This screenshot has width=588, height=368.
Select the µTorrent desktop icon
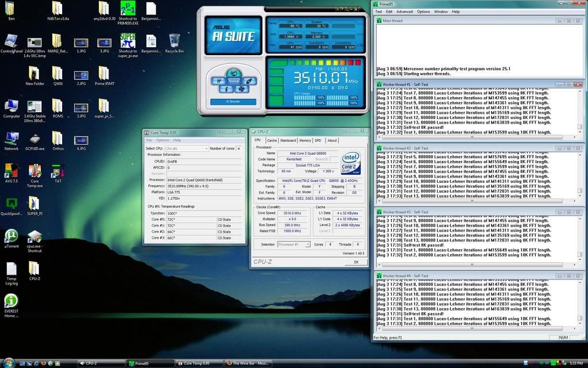11,239
